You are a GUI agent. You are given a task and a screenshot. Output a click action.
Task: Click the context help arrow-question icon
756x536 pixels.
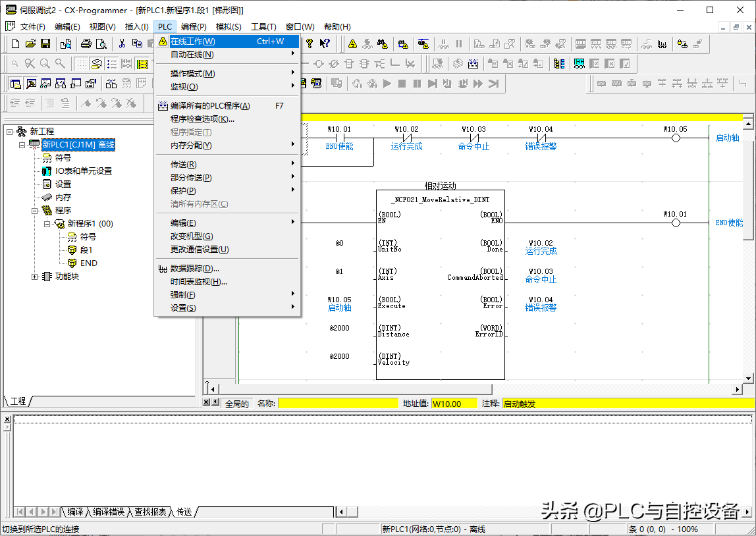(x=325, y=44)
